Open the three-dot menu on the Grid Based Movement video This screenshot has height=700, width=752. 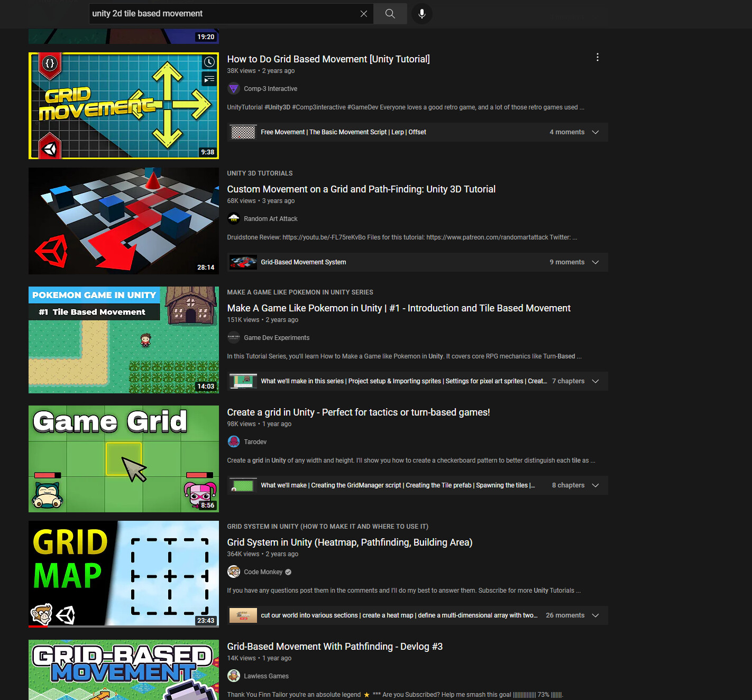click(597, 57)
